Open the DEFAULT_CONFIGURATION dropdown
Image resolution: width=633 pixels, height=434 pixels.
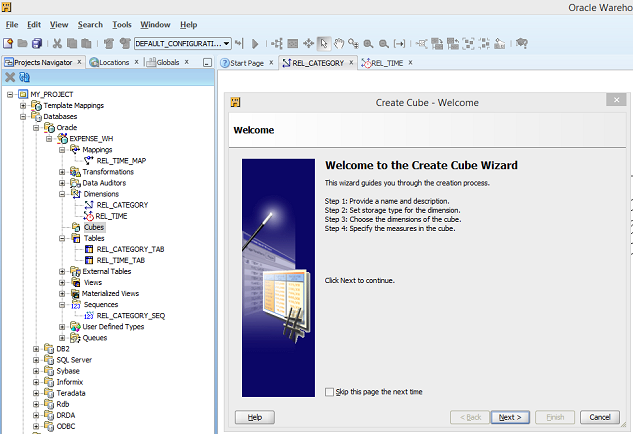click(226, 43)
